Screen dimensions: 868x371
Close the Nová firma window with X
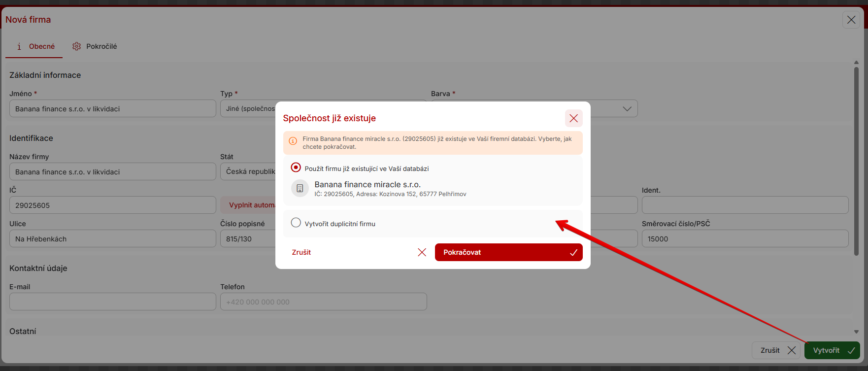[x=851, y=20]
